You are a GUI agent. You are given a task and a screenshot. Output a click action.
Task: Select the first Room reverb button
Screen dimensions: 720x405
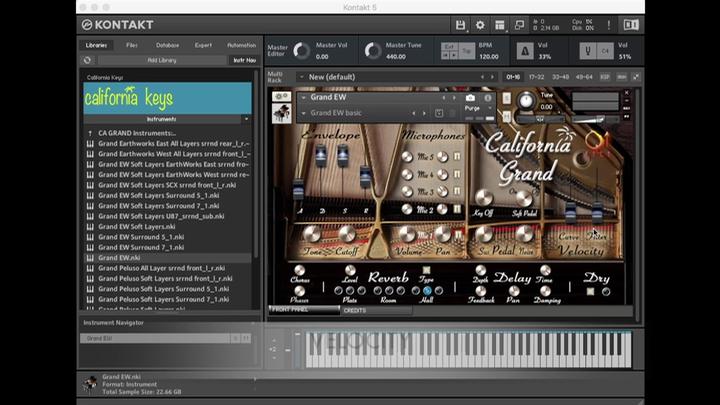tap(377, 291)
